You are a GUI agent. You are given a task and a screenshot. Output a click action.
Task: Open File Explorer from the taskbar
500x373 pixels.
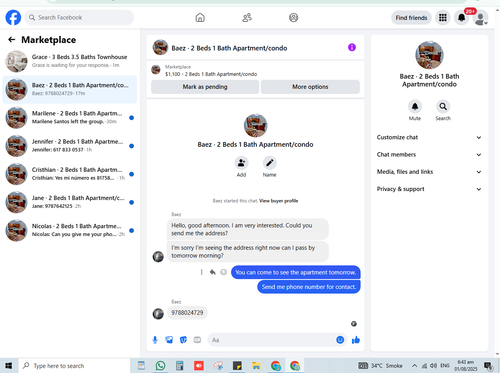256,366
